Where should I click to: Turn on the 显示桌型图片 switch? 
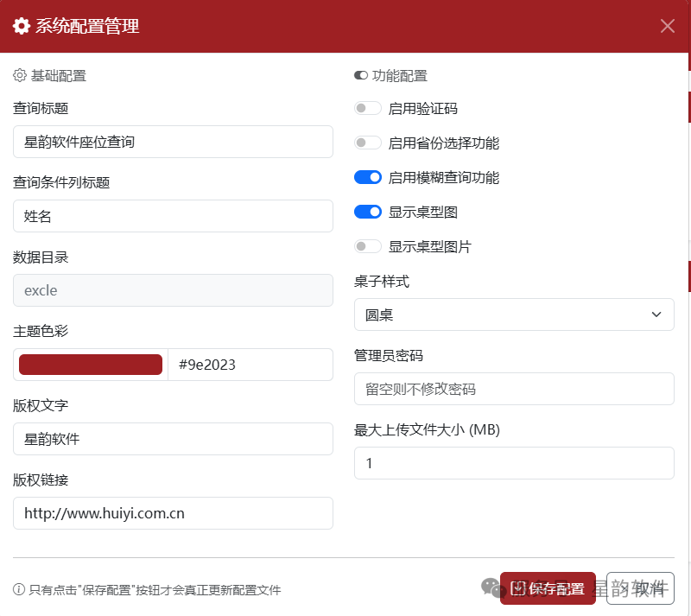[x=367, y=246]
